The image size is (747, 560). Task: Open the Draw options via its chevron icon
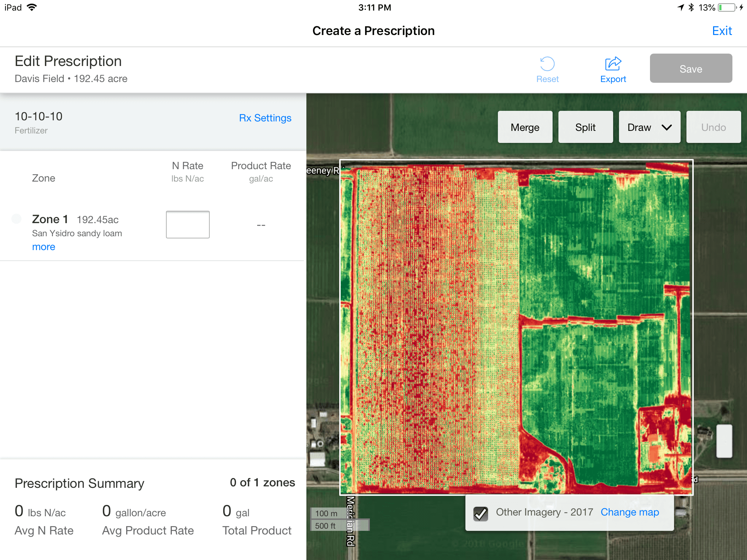(x=666, y=127)
